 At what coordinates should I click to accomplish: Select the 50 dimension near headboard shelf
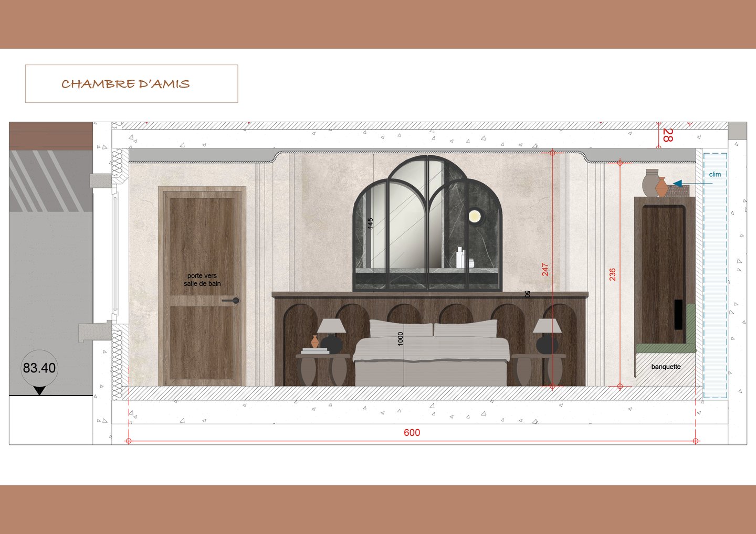click(x=527, y=294)
